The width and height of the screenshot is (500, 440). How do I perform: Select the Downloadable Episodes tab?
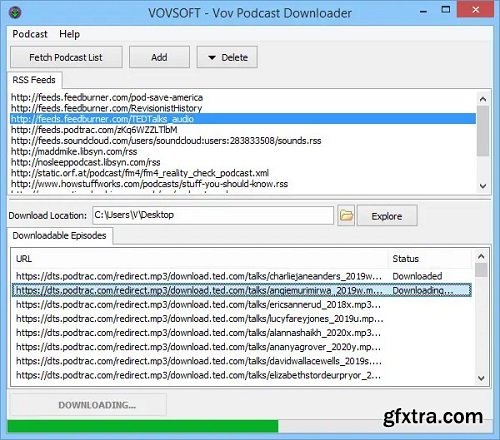pos(59,236)
